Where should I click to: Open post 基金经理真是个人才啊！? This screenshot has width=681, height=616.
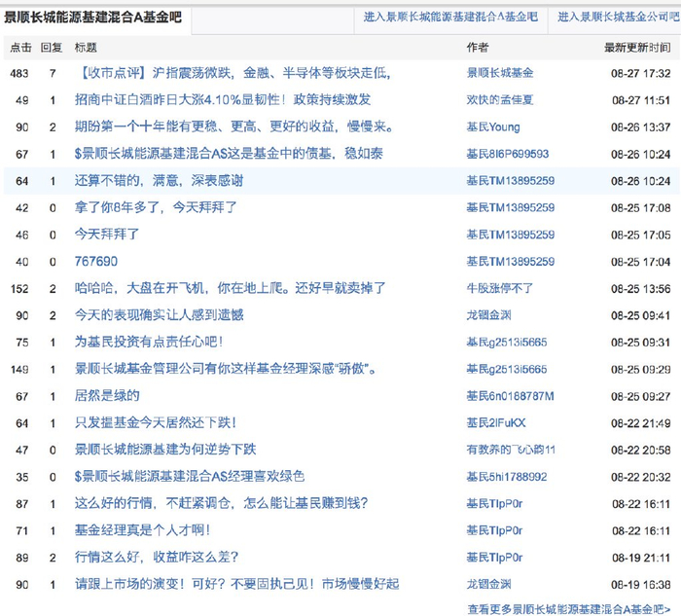tap(142, 531)
